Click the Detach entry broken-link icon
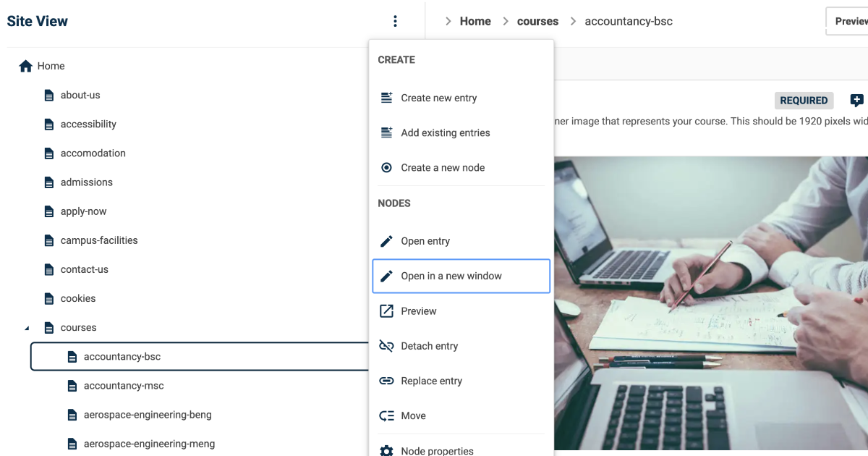Screen dimensions: 868x456 386,346
